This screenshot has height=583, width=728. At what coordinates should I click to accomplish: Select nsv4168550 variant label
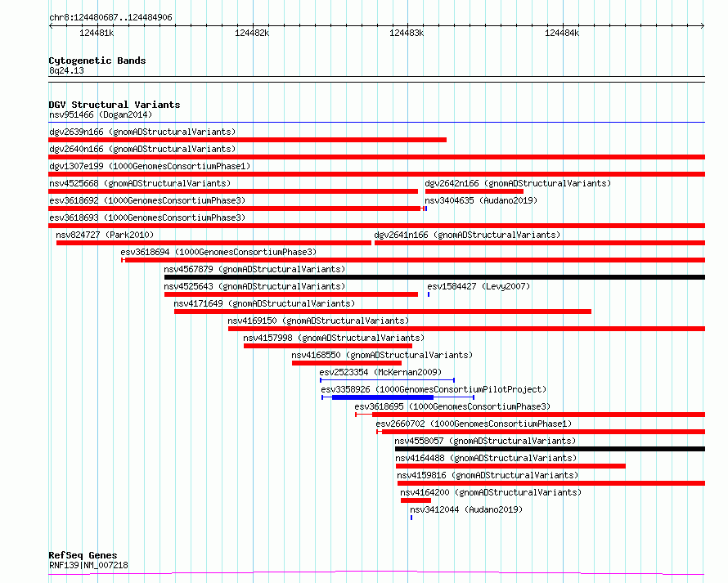point(382,355)
